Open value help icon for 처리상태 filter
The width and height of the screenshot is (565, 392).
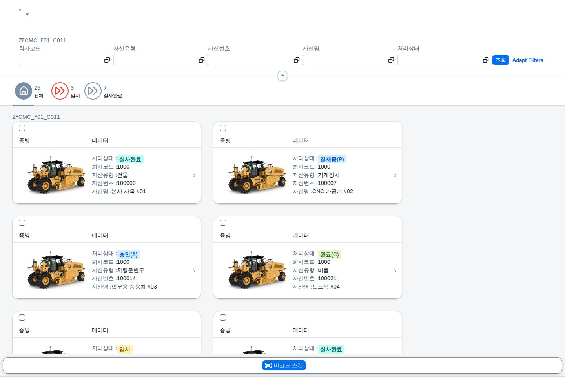tap(486, 60)
